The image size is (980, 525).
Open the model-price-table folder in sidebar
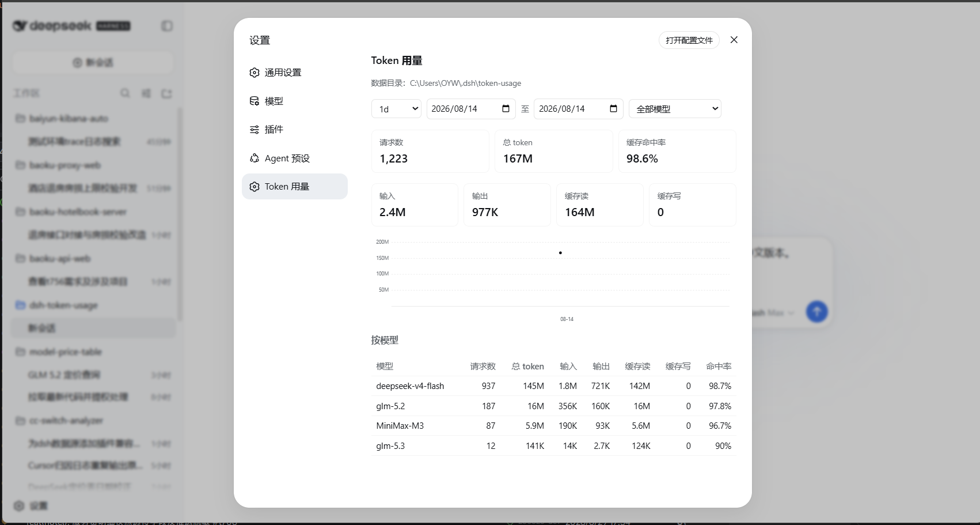click(x=93, y=352)
